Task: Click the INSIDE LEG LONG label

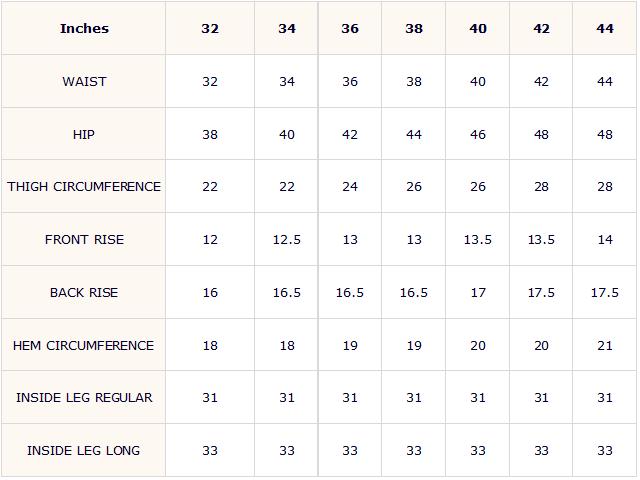Action: [84, 451]
